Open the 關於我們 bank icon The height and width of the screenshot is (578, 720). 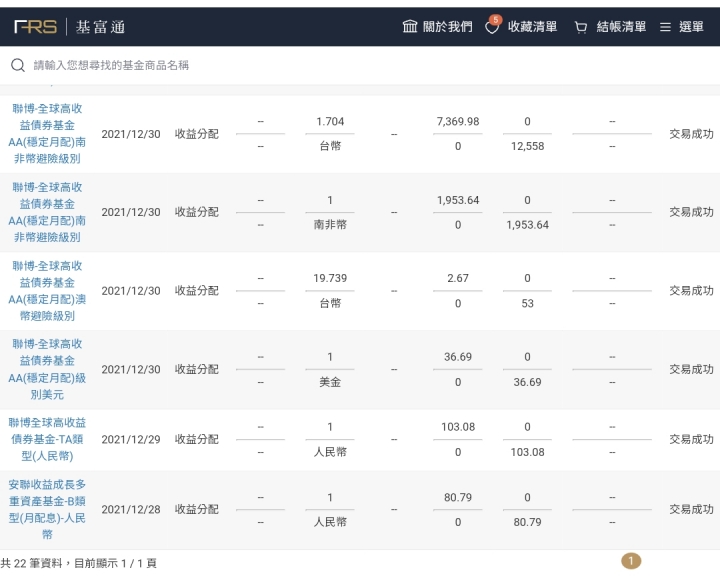click(x=410, y=26)
